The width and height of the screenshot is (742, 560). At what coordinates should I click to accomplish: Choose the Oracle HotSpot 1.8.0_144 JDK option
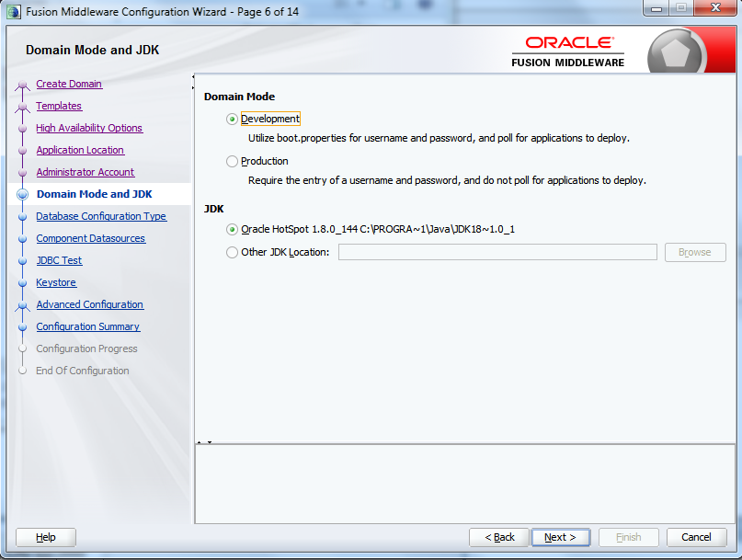coord(232,230)
